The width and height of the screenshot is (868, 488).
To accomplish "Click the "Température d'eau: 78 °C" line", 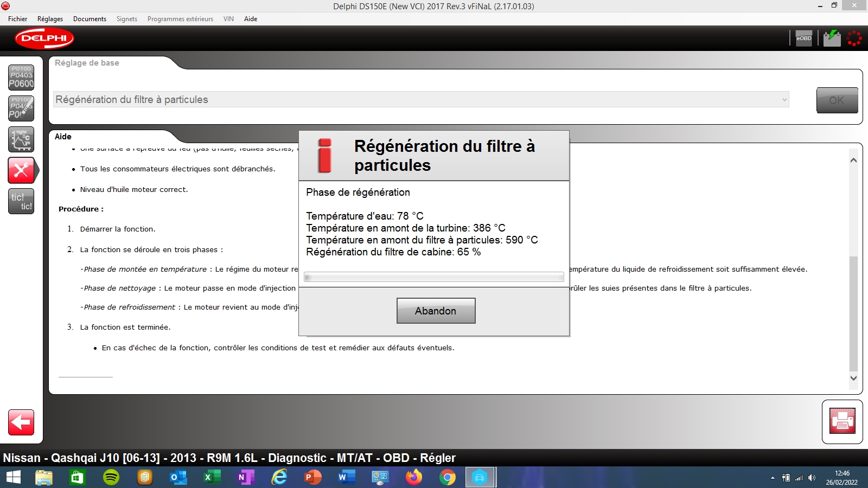I will click(x=365, y=216).
